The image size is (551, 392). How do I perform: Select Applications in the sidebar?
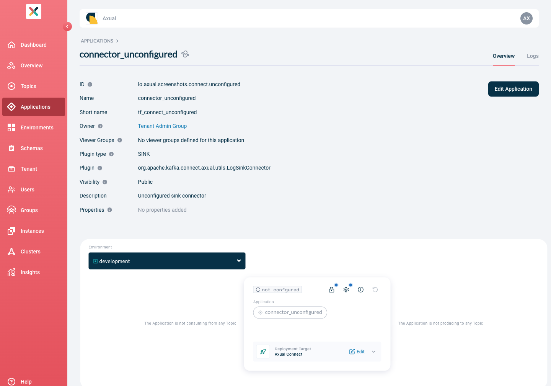[x=34, y=107]
